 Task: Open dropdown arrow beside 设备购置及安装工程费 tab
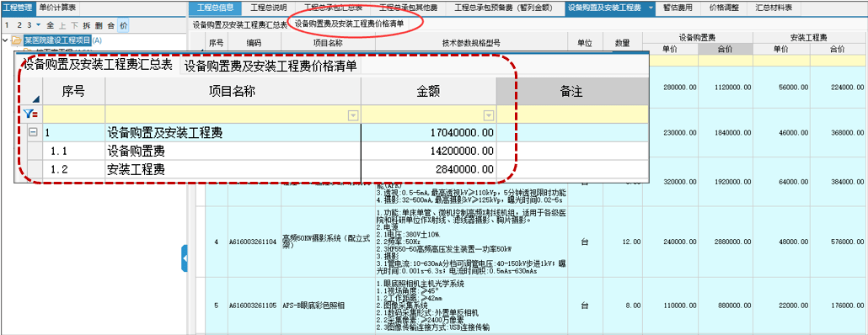click(651, 8)
